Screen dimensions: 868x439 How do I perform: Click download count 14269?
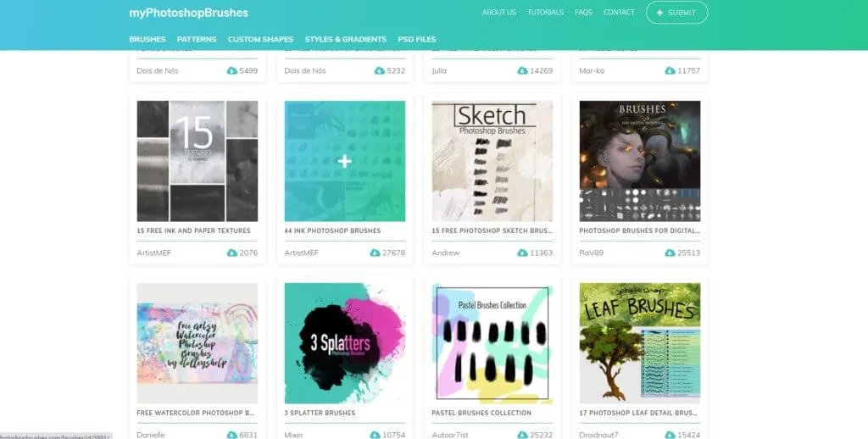542,71
